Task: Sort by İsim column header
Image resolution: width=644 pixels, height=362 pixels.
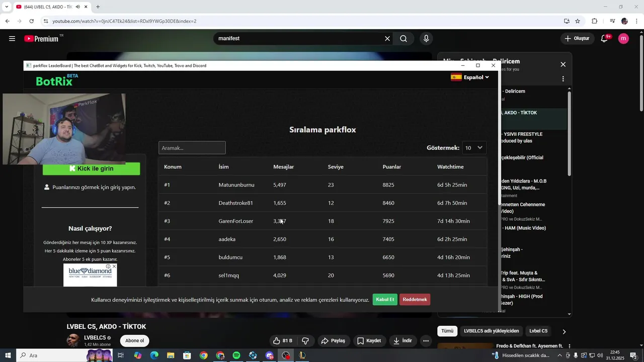Action: pos(223,167)
